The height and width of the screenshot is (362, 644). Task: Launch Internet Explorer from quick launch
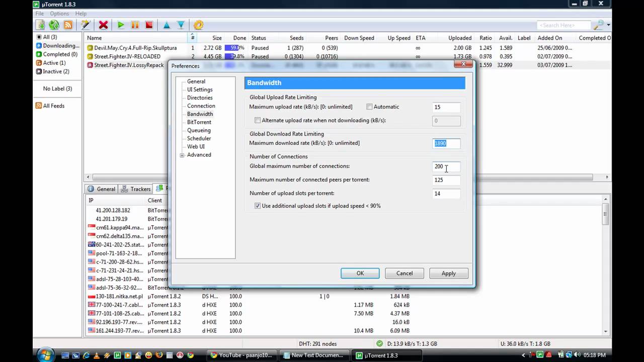point(86,355)
